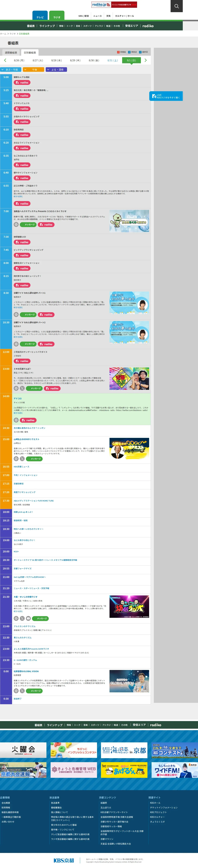Image resolution: width=198 pixels, height=868 pixels.
Task: Open the YouTube icon for 大雷・せいじの坊僧ラジオ
Action: click(x=28, y=618)
